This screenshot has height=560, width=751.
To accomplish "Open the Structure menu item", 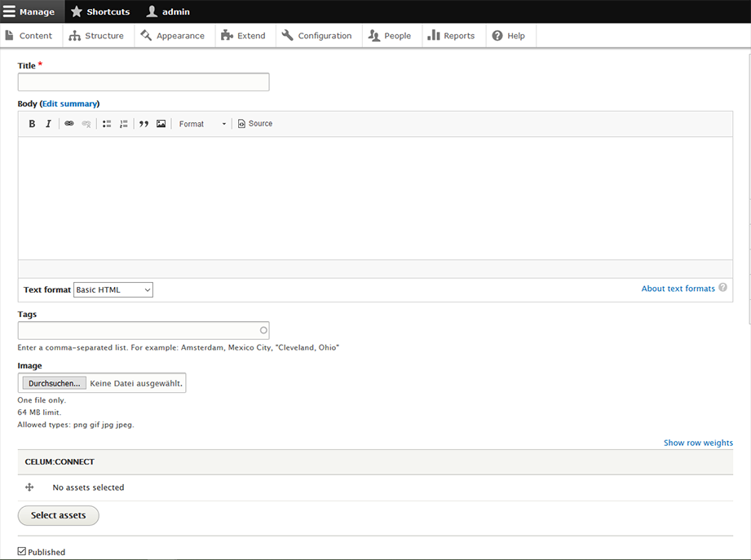I will point(97,36).
